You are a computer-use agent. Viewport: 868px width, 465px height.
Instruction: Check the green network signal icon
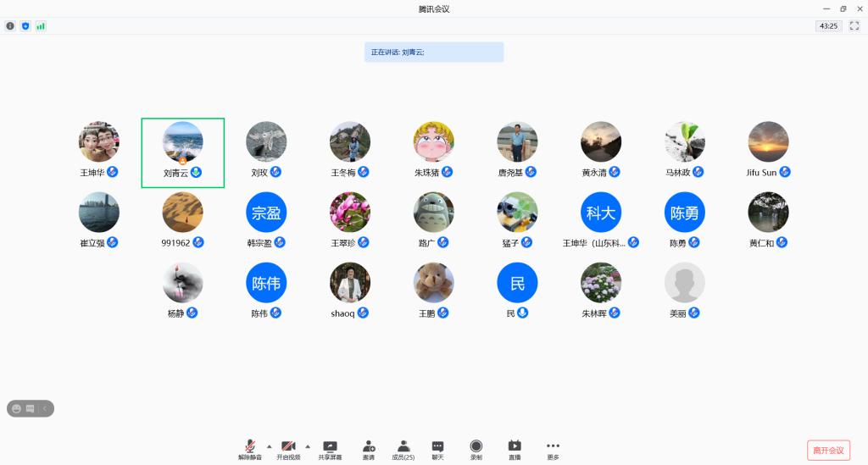pyautogui.click(x=41, y=26)
